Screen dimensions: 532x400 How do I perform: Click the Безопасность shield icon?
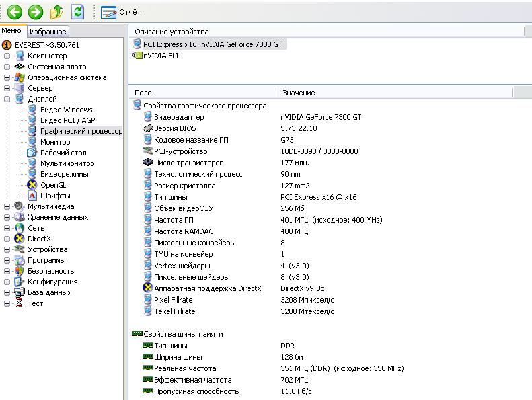tap(20, 271)
